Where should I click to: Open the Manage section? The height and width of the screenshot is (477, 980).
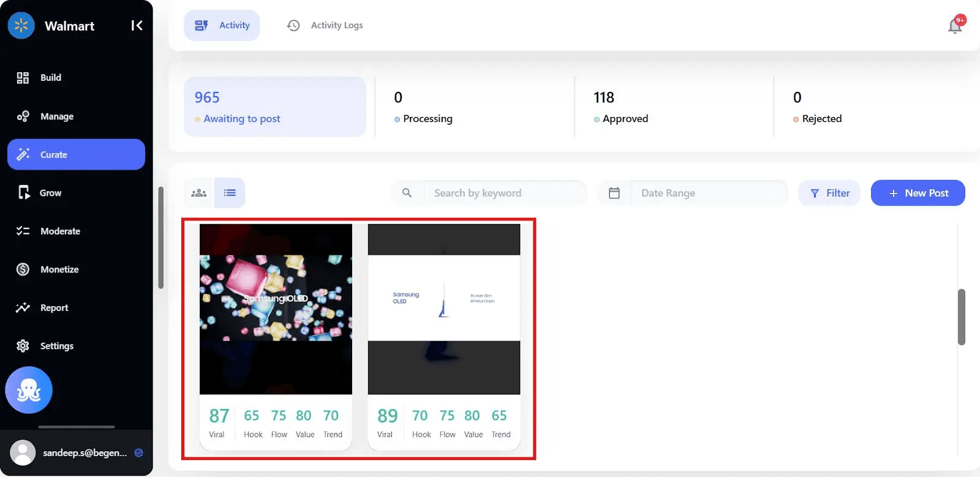coord(76,116)
